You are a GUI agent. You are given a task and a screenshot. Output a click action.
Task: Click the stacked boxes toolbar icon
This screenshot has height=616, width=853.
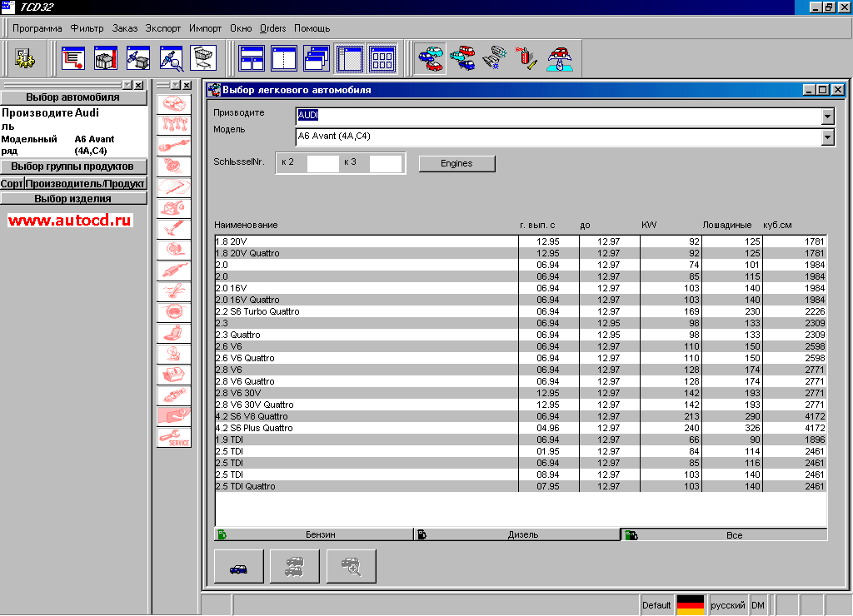pyautogui.click(x=106, y=58)
